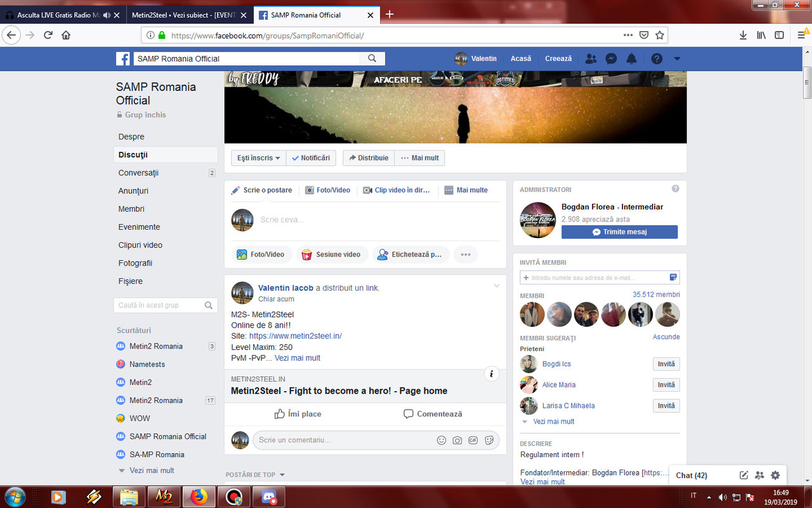Open Mai mult menu under cover photo
Viewport: 812px width, 508px height.
pos(419,158)
